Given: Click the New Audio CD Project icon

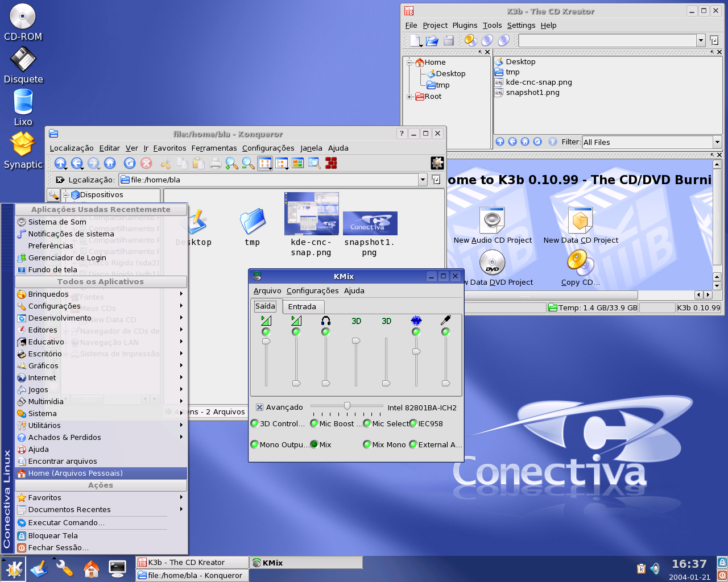Looking at the screenshot, I should [x=492, y=221].
